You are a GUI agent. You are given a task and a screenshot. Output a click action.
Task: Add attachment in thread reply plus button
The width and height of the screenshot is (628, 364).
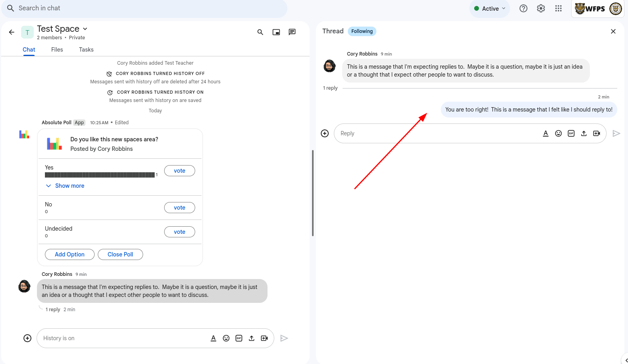coord(325,133)
